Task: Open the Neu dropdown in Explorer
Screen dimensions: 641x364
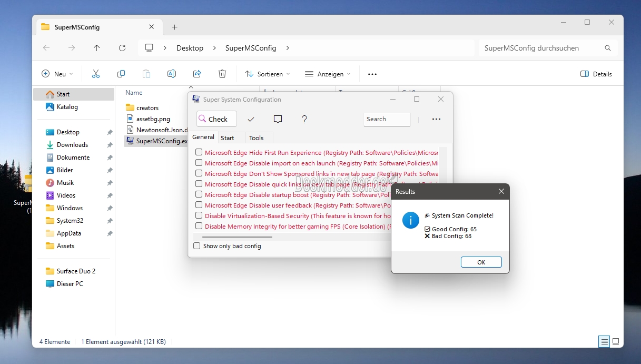Action: 57,74
